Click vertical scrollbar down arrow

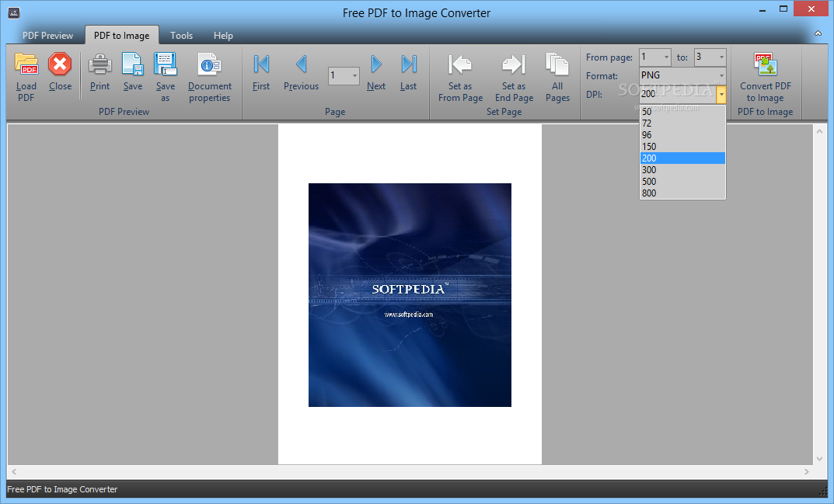819,458
